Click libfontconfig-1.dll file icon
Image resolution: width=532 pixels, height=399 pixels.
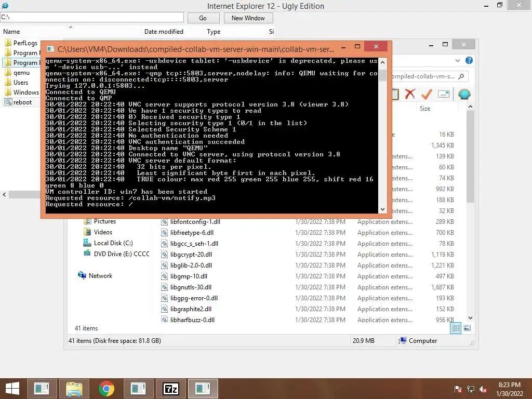(x=164, y=222)
